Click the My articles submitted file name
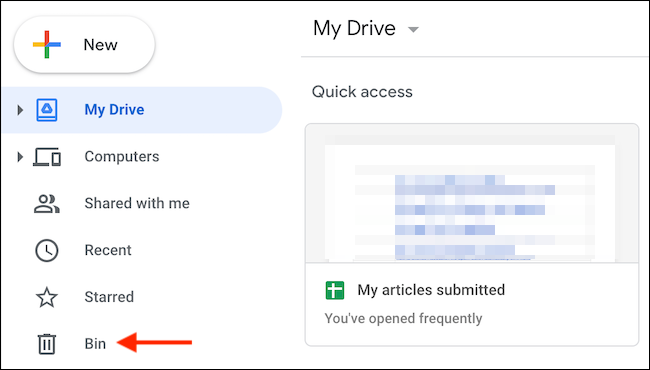The image size is (650, 370). pyautogui.click(x=432, y=290)
